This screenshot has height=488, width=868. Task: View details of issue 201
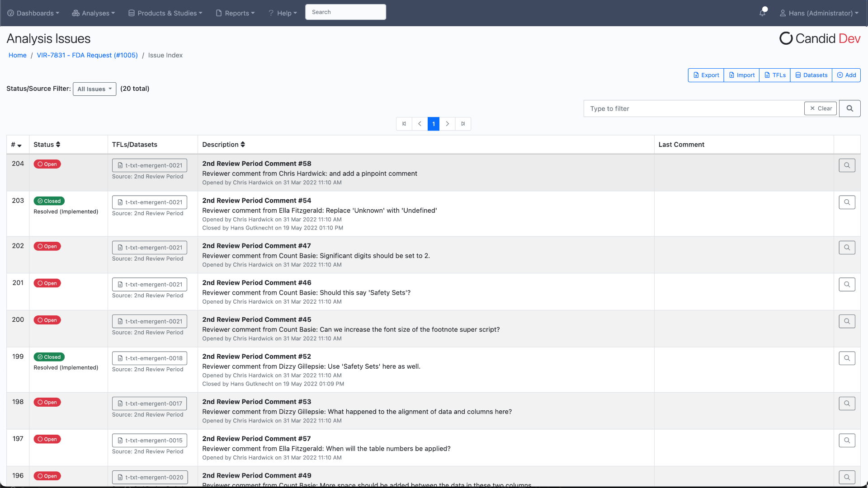pyautogui.click(x=847, y=285)
